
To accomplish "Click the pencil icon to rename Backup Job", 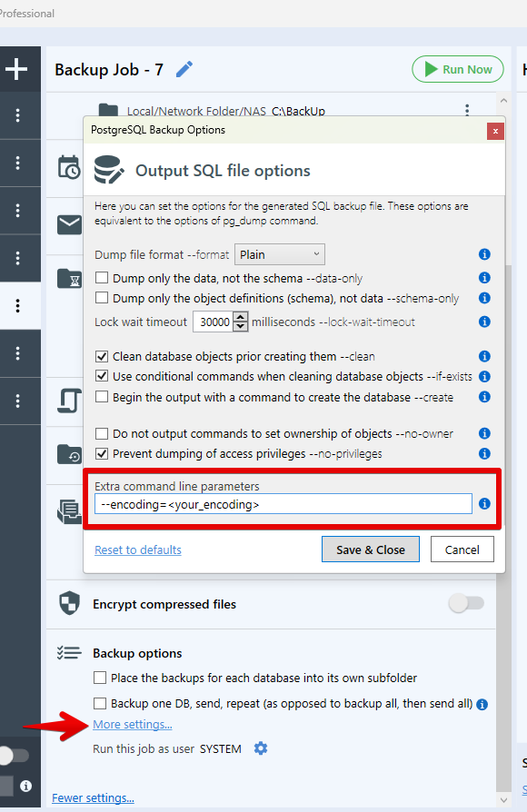I will pyautogui.click(x=184, y=69).
